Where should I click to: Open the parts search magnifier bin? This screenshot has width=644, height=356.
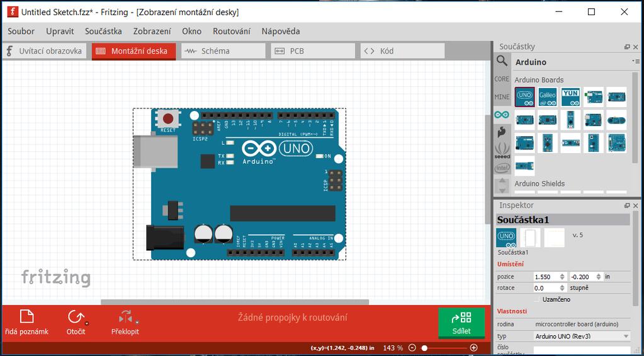click(x=502, y=61)
